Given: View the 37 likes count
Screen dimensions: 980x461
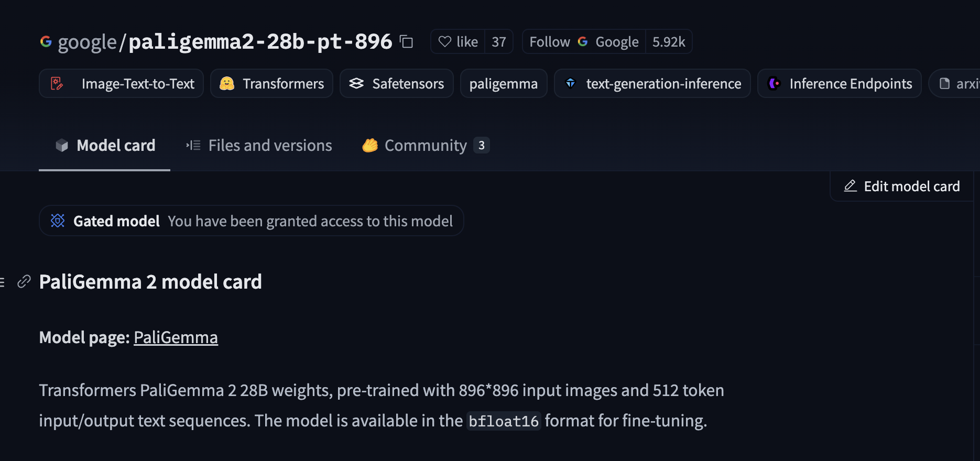Looking at the screenshot, I should 499,42.
